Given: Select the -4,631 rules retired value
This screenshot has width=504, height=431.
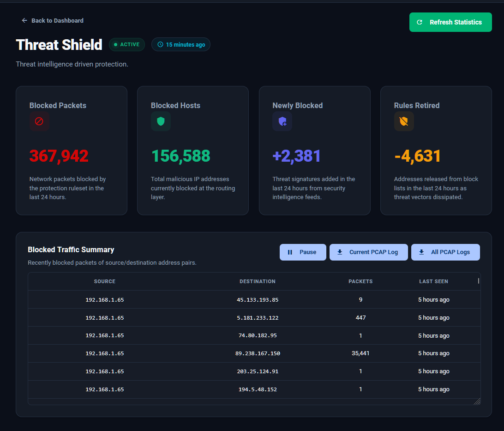Looking at the screenshot, I should pyautogui.click(x=417, y=156).
